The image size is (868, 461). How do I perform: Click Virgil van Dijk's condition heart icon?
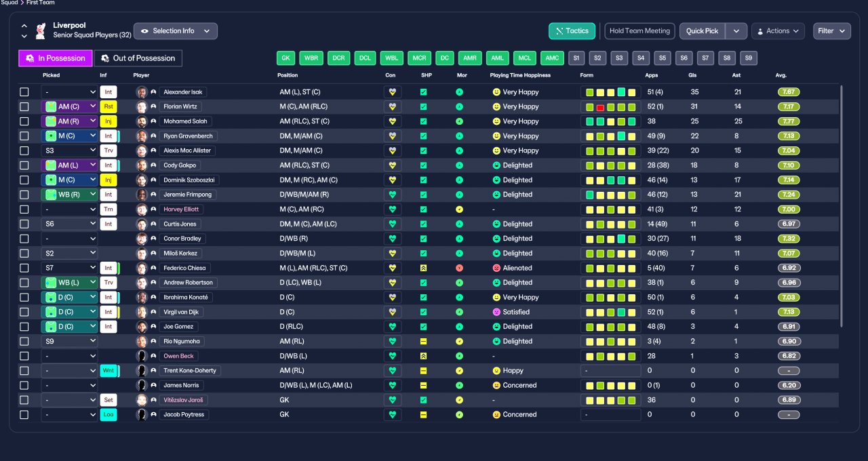coord(392,312)
